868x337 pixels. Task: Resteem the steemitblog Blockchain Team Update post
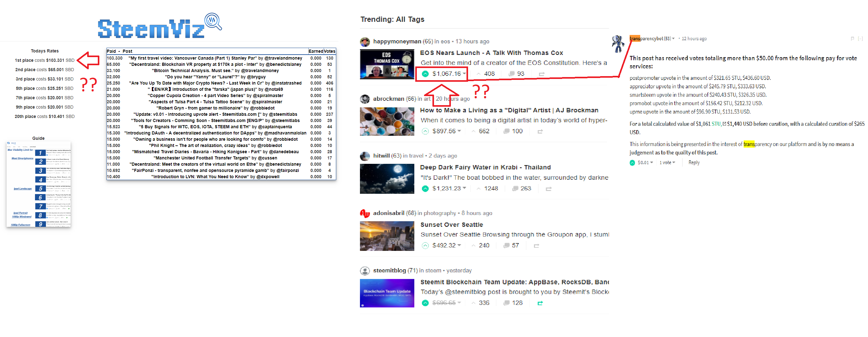[540, 303]
